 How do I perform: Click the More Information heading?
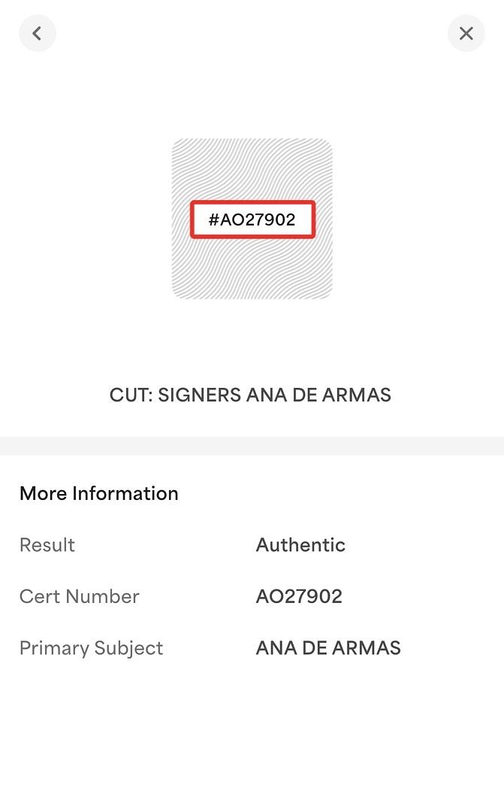point(99,493)
